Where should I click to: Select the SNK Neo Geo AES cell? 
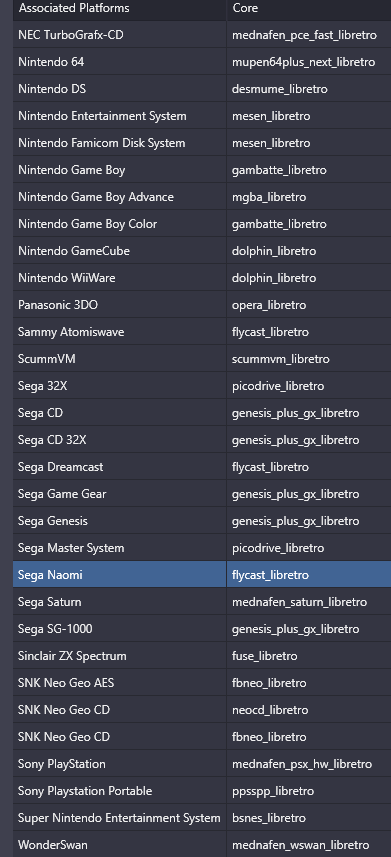[120, 683]
